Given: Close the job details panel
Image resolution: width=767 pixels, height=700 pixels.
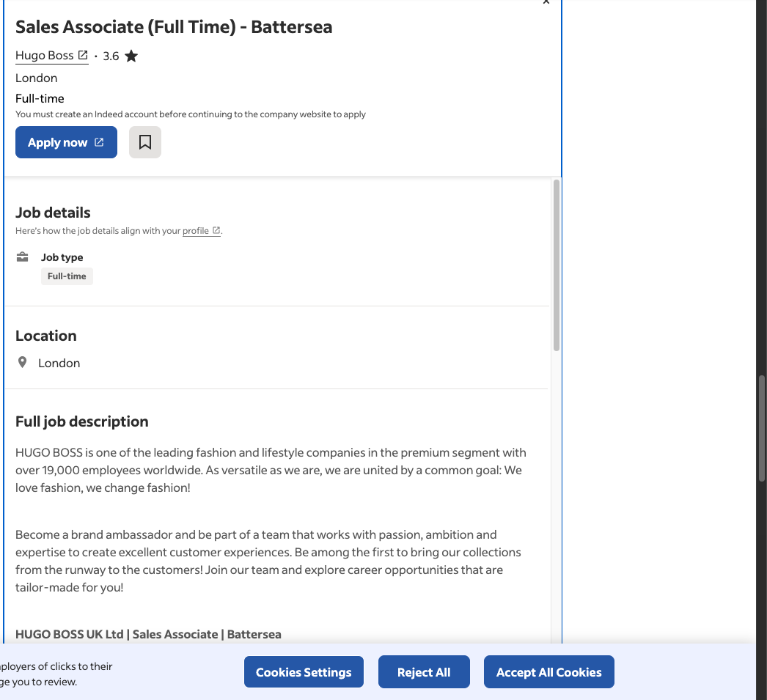Looking at the screenshot, I should pyautogui.click(x=546, y=2).
